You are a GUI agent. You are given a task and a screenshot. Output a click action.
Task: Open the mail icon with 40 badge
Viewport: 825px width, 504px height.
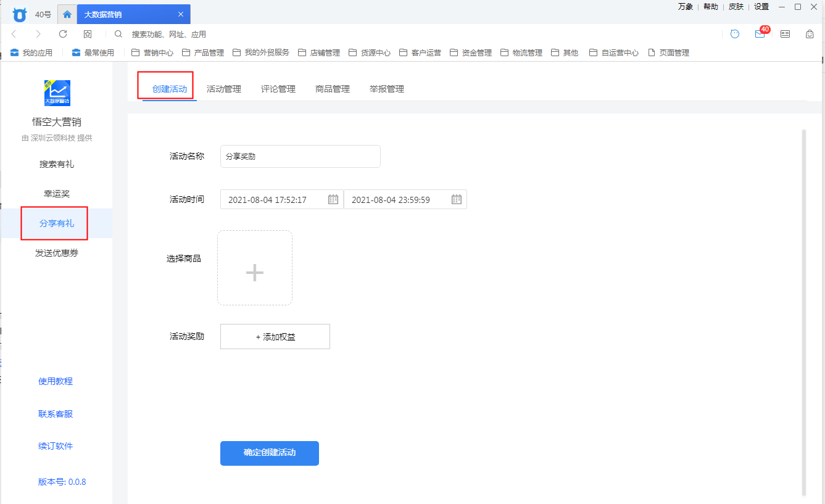coord(760,34)
